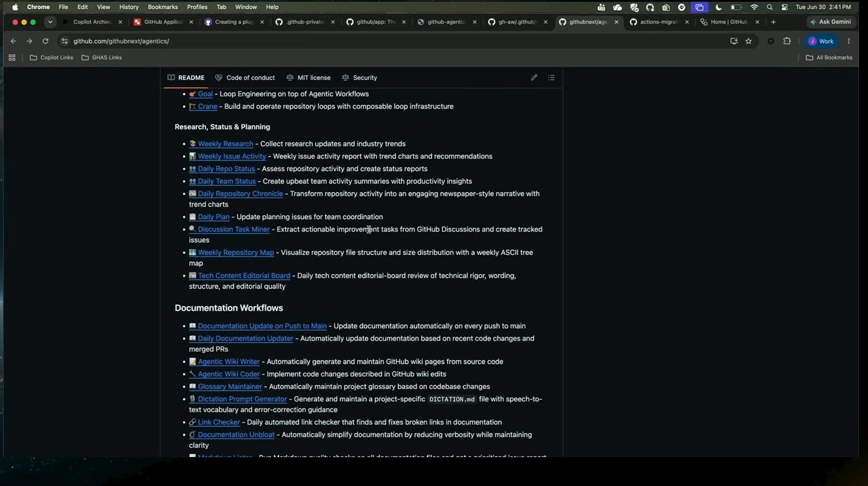Follow the Link Checker link
Viewport: 868px width, 486px height.
pos(219,422)
